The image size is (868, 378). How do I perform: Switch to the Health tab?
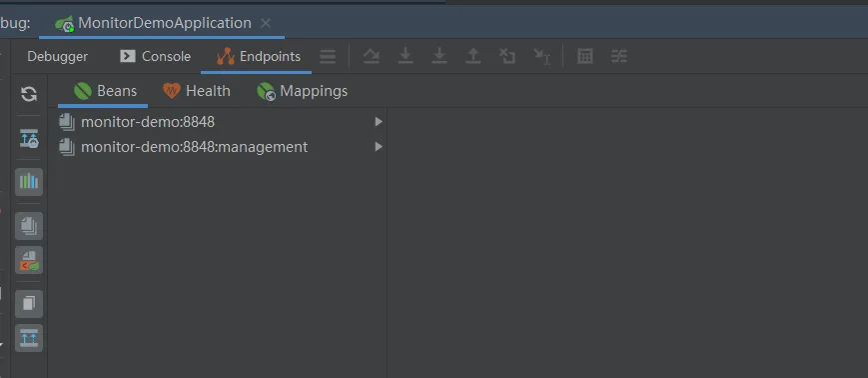pyautogui.click(x=197, y=91)
